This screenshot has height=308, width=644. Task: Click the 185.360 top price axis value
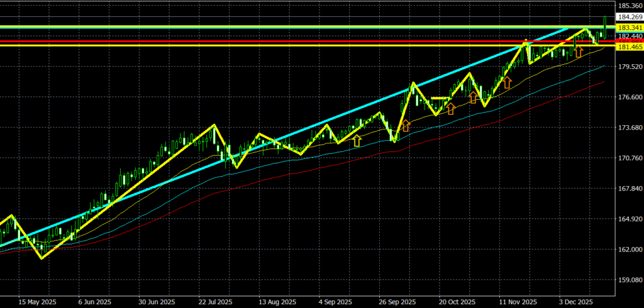click(629, 6)
